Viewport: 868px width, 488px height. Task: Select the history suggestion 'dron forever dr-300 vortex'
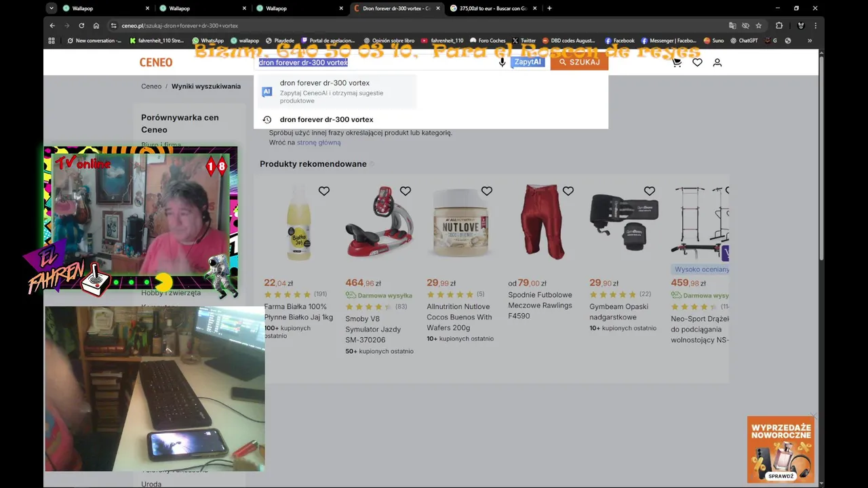click(x=326, y=119)
